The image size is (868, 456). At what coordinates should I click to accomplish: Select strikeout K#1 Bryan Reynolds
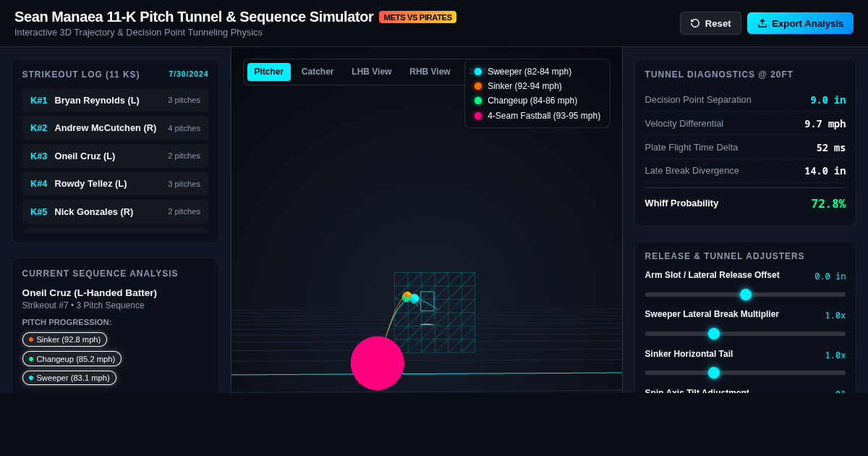[115, 100]
